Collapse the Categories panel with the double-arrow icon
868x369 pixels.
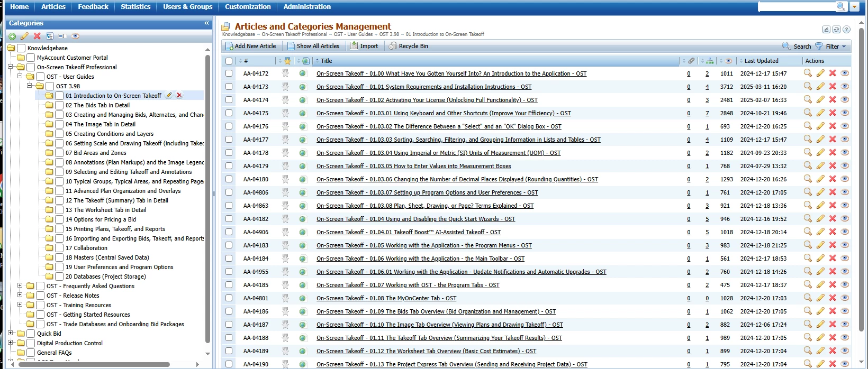tap(206, 23)
